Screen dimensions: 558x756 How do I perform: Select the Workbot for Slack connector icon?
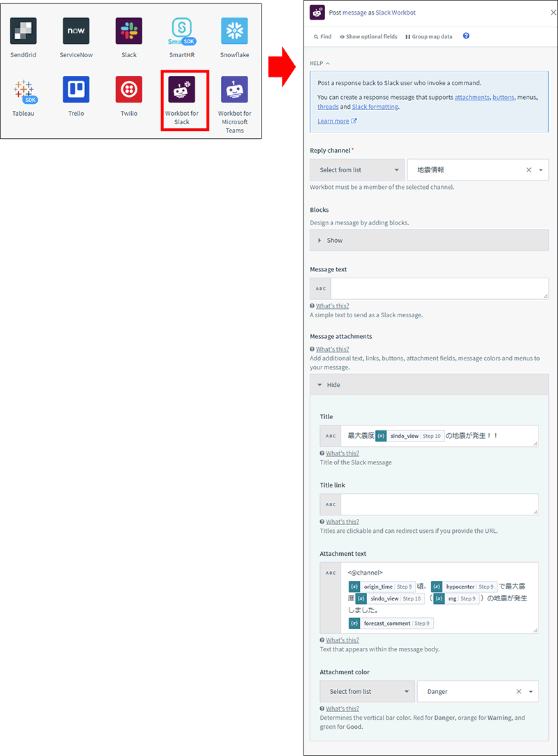pos(181,90)
